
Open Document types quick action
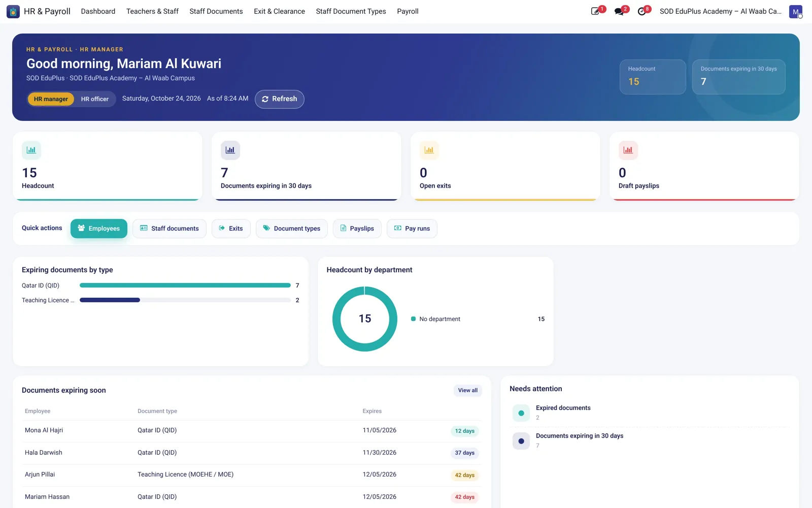[x=292, y=229]
